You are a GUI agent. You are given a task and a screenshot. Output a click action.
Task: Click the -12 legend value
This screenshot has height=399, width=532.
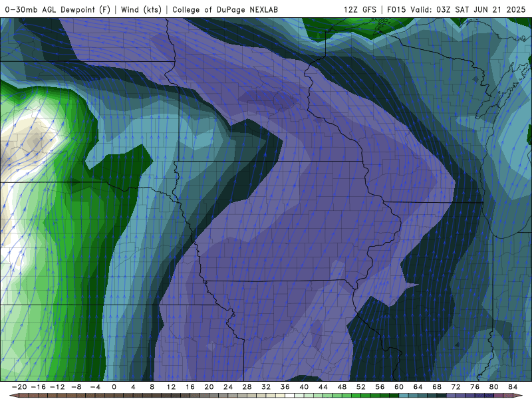click(x=57, y=387)
